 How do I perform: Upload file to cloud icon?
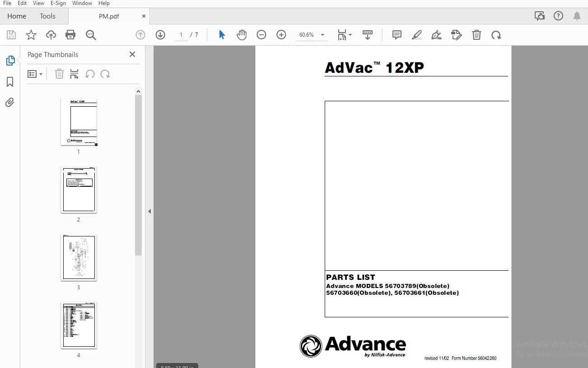coord(51,35)
